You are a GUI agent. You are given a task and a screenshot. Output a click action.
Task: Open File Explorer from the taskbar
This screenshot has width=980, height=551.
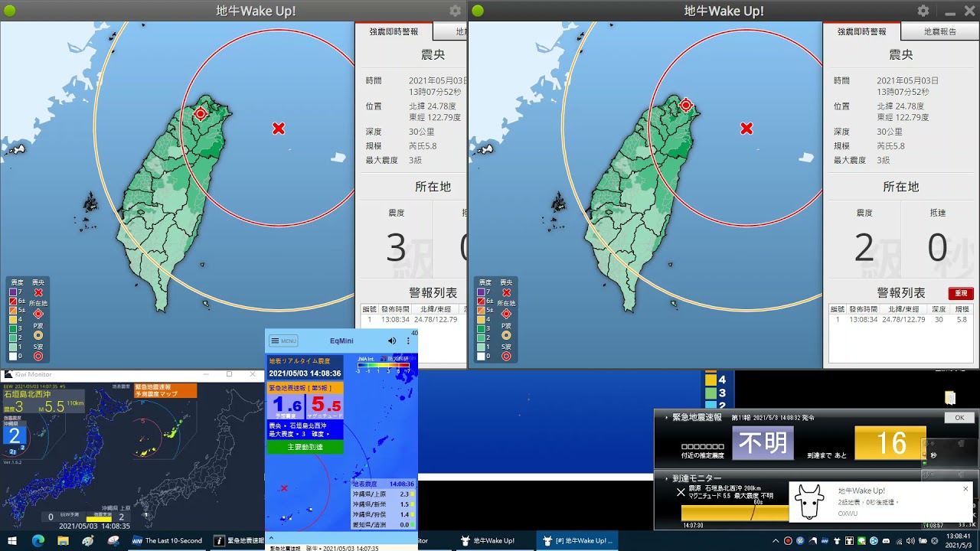click(x=64, y=540)
